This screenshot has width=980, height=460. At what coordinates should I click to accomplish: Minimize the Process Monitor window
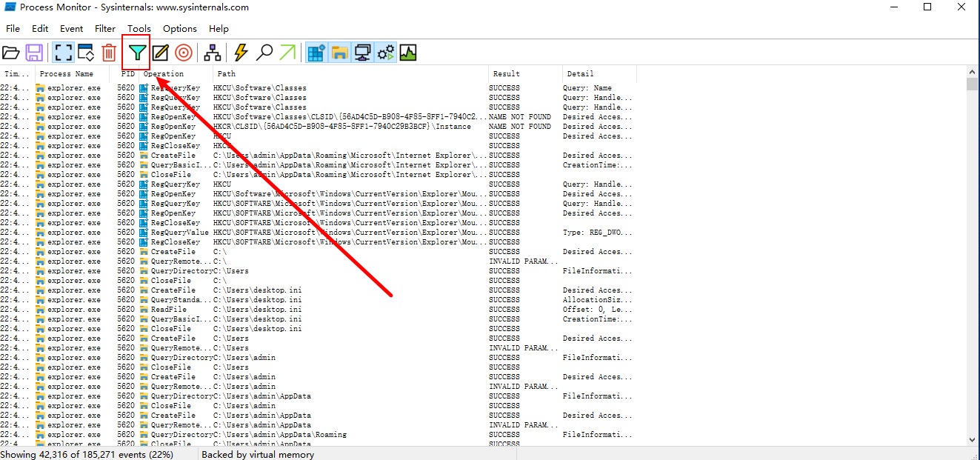point(893,7)
